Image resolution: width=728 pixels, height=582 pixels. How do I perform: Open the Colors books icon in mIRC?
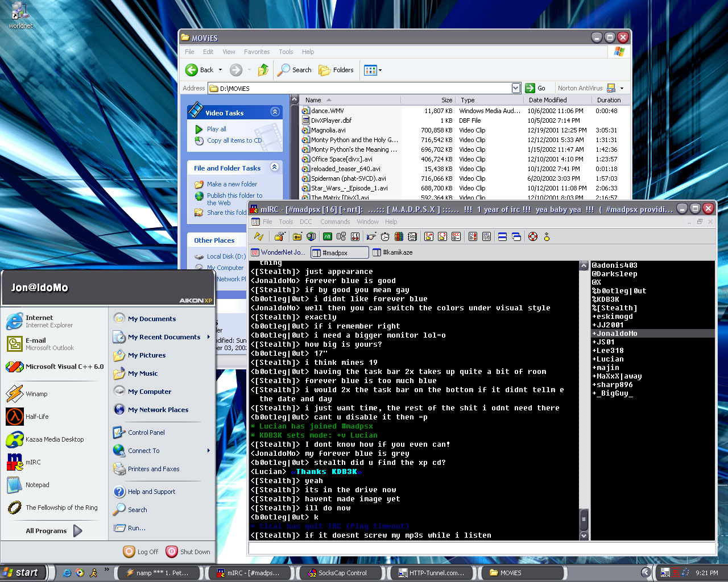click(x=399, y=236)
